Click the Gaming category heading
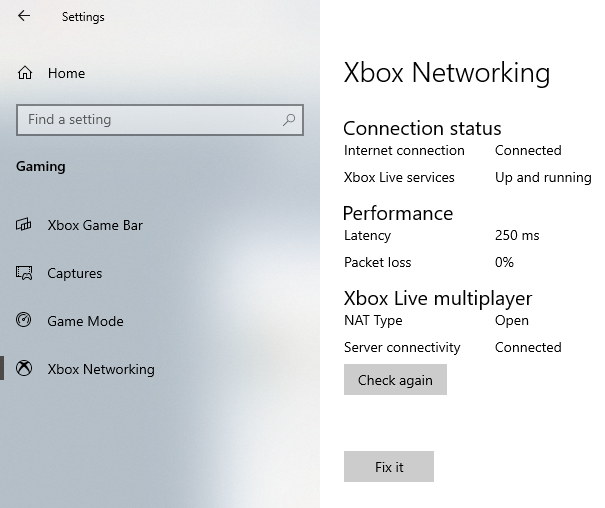This screenshot has height=508, width=605. [41, 167]
